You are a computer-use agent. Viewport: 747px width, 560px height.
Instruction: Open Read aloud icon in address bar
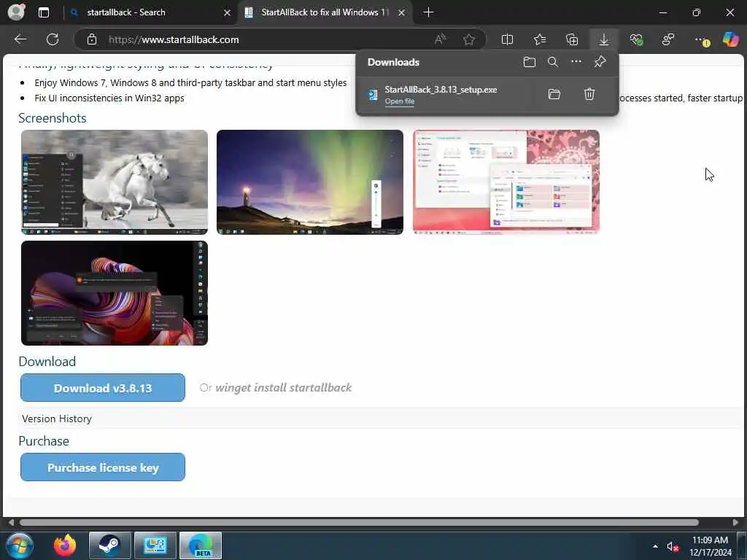coord(440,39)
